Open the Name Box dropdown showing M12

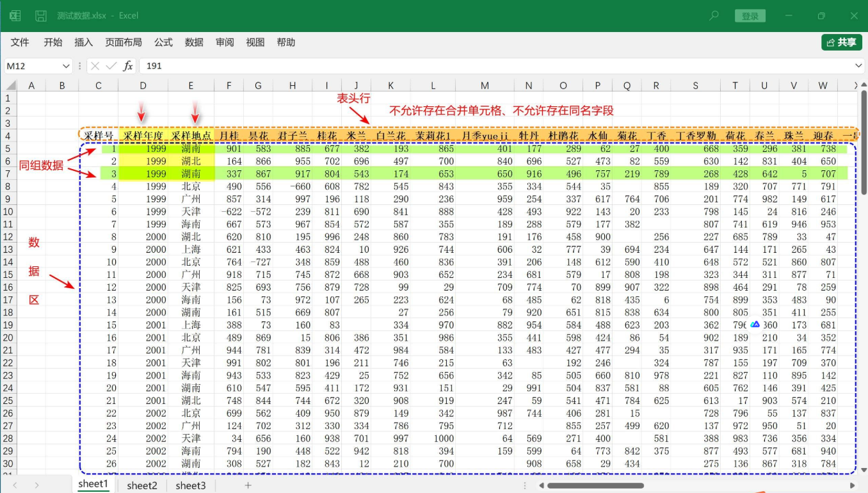click(x=66, y=65)
